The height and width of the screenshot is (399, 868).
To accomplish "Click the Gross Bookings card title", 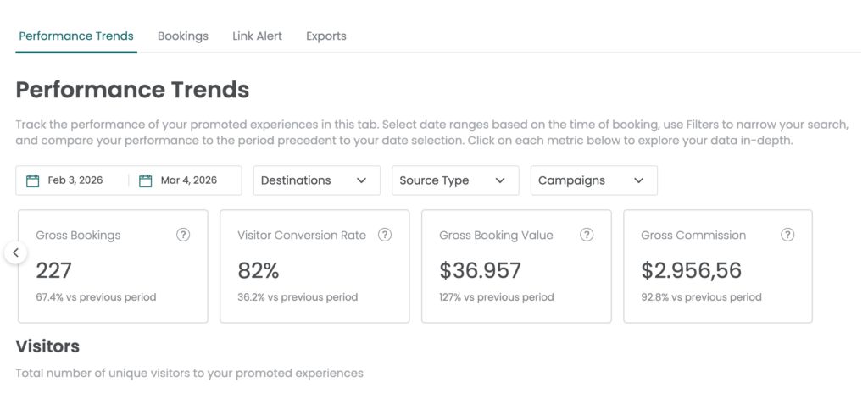I will tap(78, 236).
